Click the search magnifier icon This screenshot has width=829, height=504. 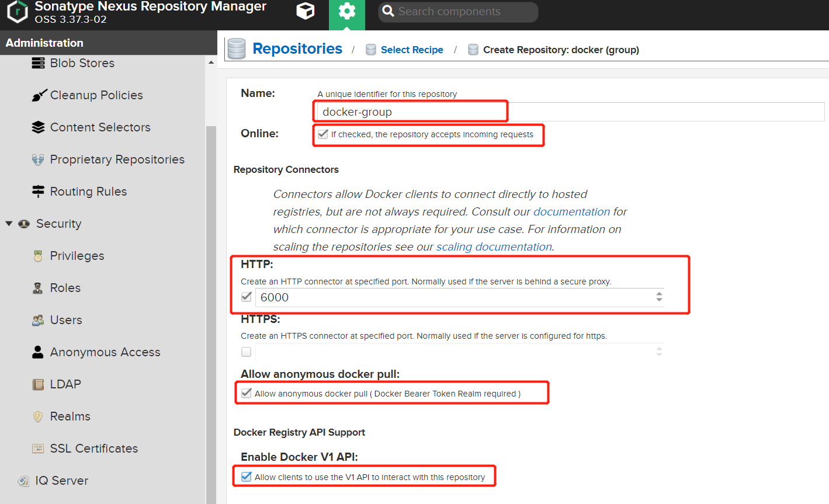pyautogui.click(x=388, y=11)
